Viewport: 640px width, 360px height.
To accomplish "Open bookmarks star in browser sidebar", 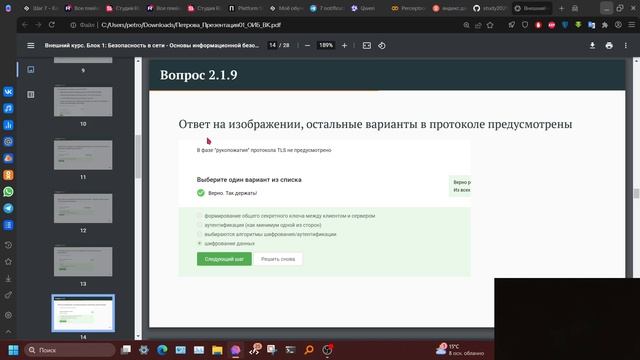I will click(x=8, y=262).
